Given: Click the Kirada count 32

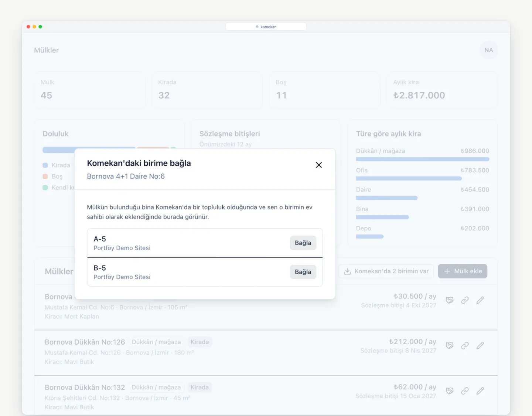Looking at the screenshot, I should click(x=164, y=95).
